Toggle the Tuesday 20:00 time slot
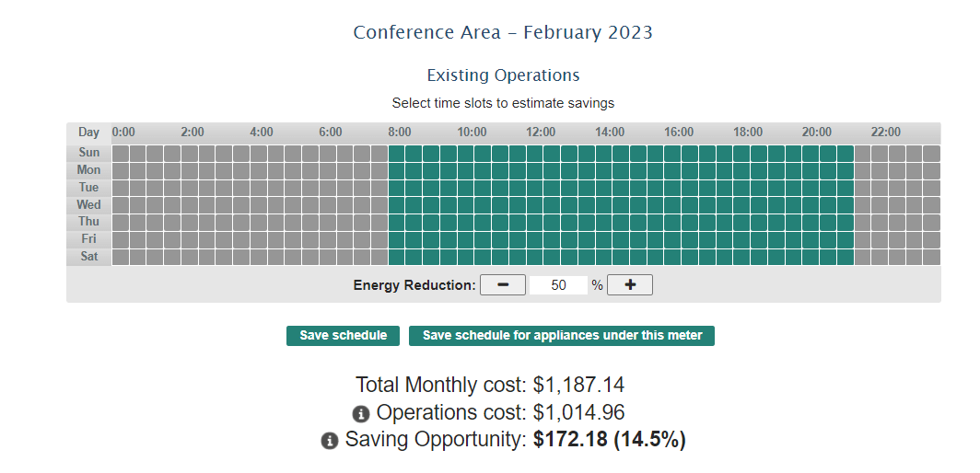Viewport: 980px width, 473px height. point(811,188)
